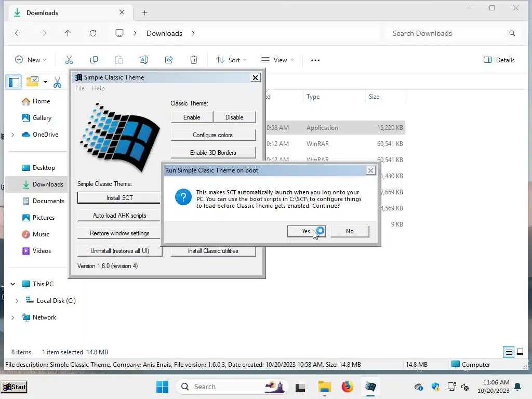This screenshot has width=532, height=399.
Task: Click Simple Classic Theme taskbar icon
Action: tap(370, 387)
